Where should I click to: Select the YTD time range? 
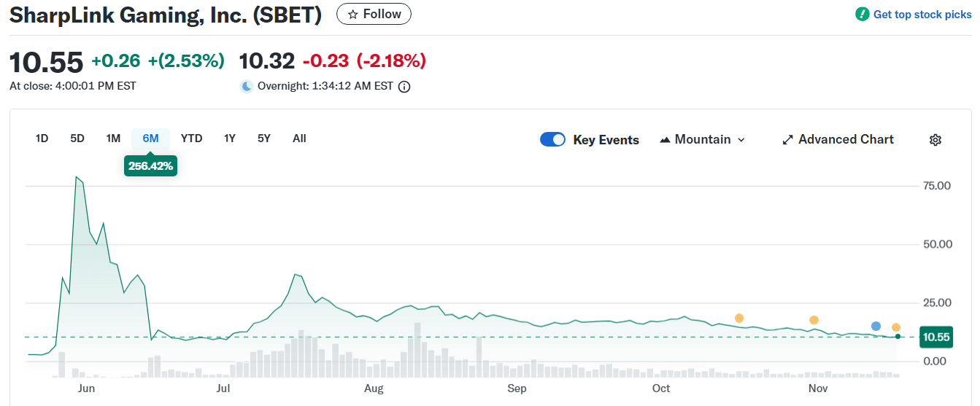[191, 138]
